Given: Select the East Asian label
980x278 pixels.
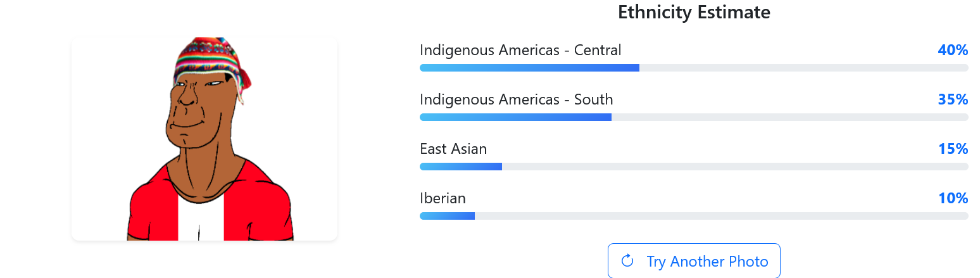Looking at the screenshot, I should point(453,149).
